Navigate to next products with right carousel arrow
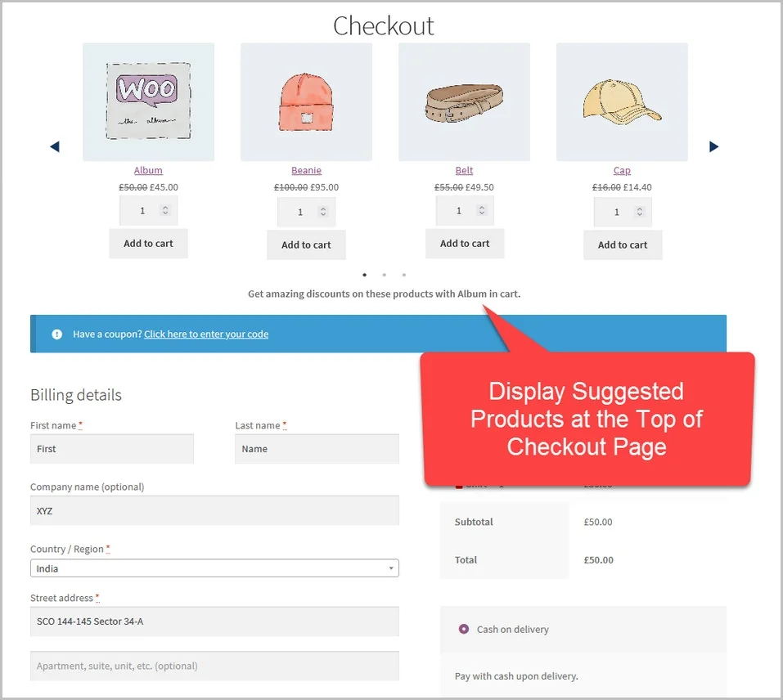 click(713, 146)
